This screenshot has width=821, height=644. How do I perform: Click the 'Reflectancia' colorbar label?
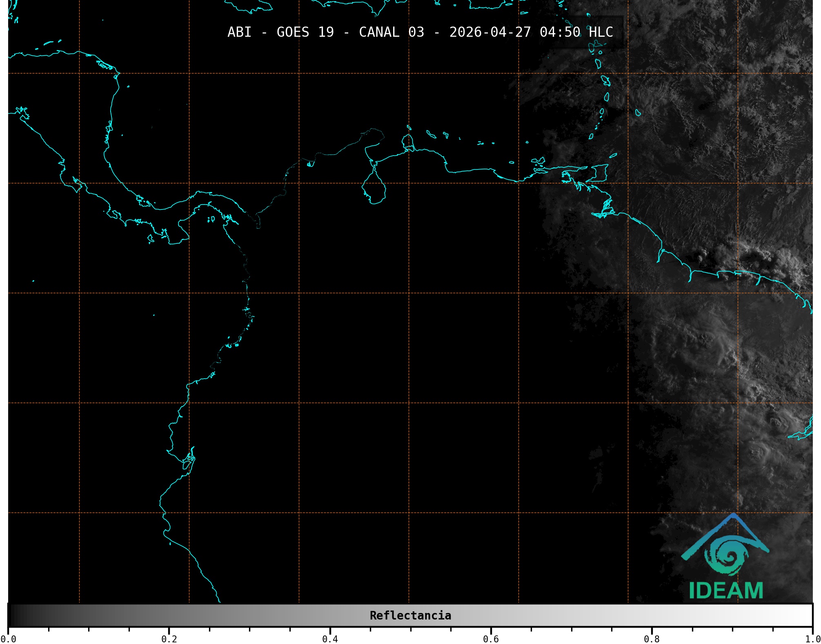coord(410,615)
